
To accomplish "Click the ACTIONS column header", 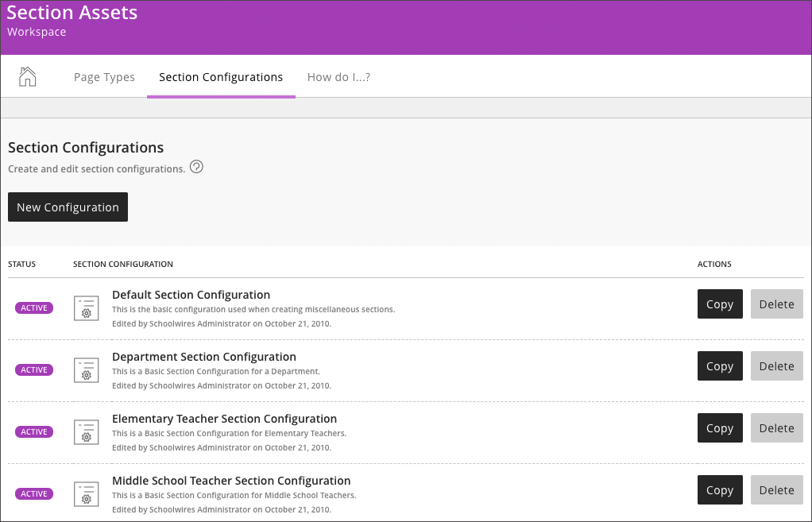I will coord(713,264).
